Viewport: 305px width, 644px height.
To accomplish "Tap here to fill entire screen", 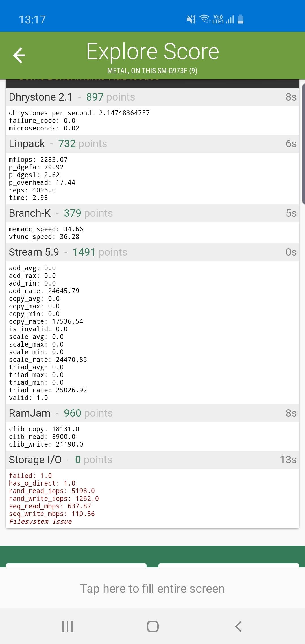I will 152,589.
